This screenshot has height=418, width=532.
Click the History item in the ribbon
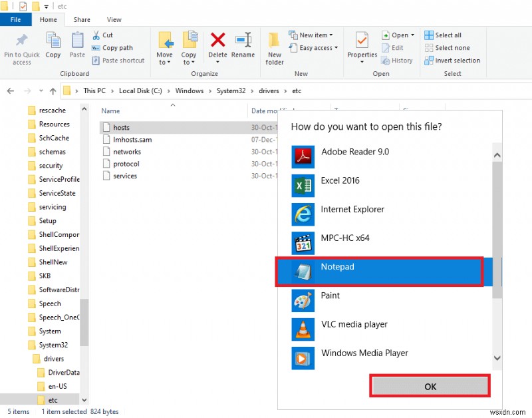397,61
